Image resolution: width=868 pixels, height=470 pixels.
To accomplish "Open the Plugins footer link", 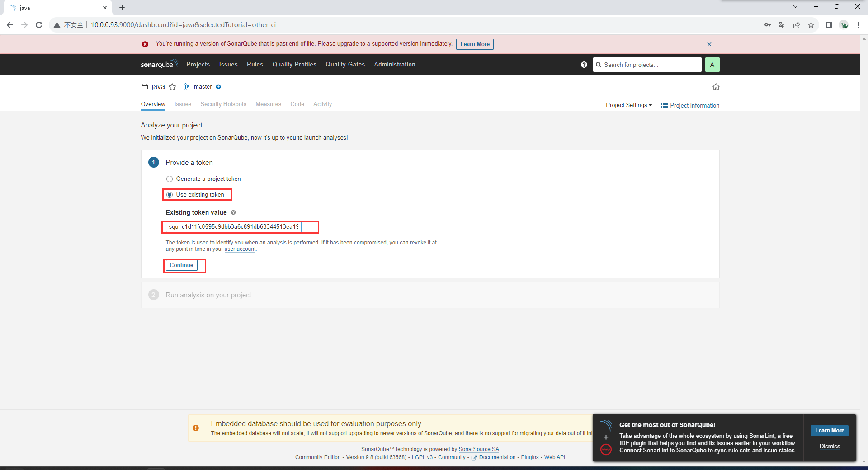I will click(530, 457).
